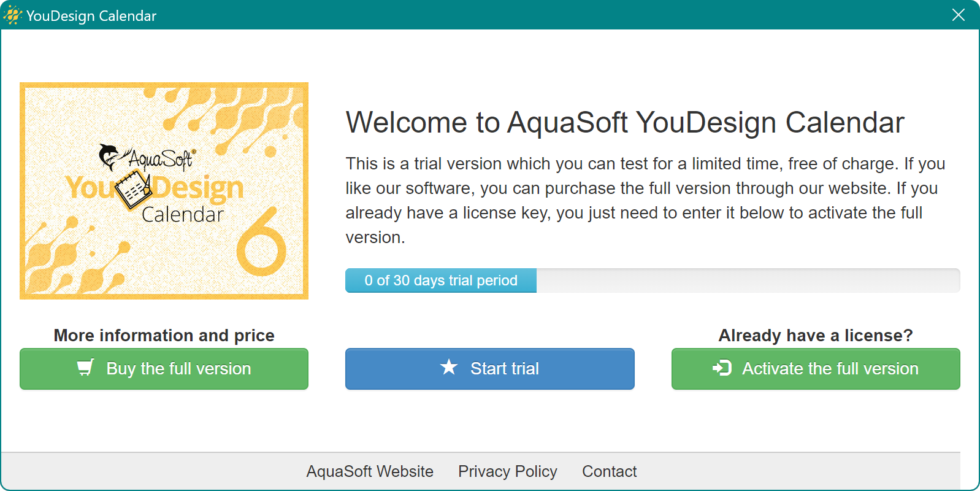Click the shopping cart icon

pyautogui.click(x=85, y=368)
